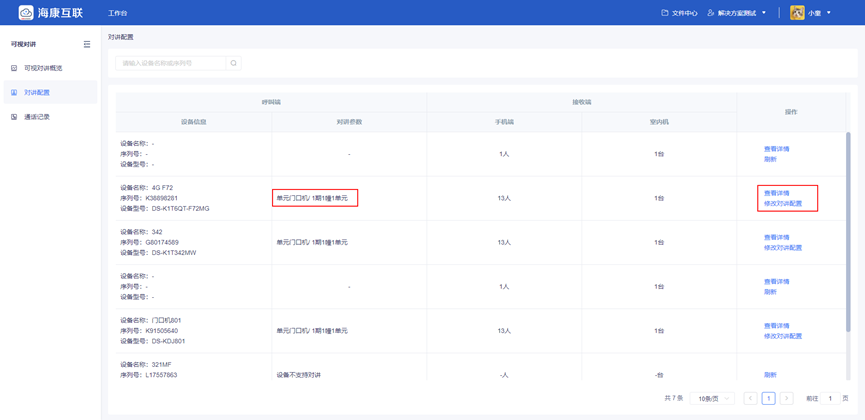This screenshot has height=420, width=865.
Task: Click the 可视对讲概览 sidebar icon
Action: (14, 68)
